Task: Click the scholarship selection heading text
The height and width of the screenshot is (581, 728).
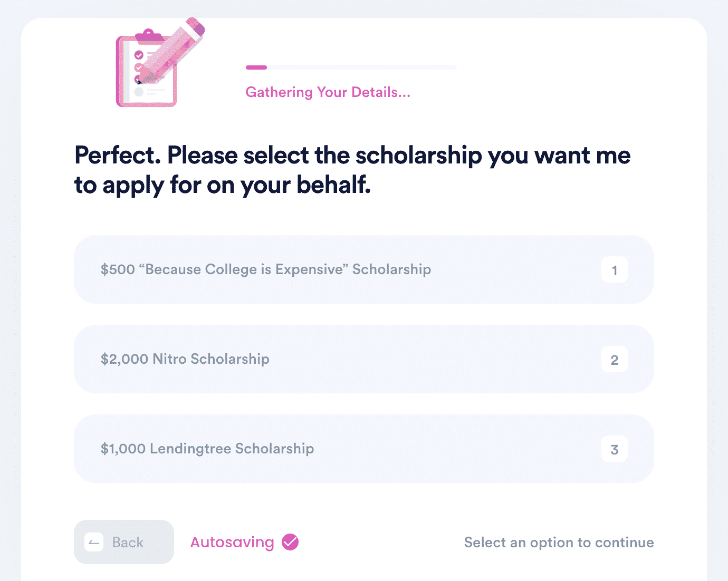Action: point(352,170)
